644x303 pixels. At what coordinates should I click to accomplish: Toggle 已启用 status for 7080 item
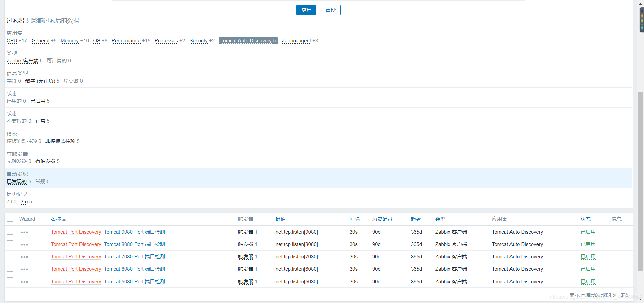[x=588, y=257]
